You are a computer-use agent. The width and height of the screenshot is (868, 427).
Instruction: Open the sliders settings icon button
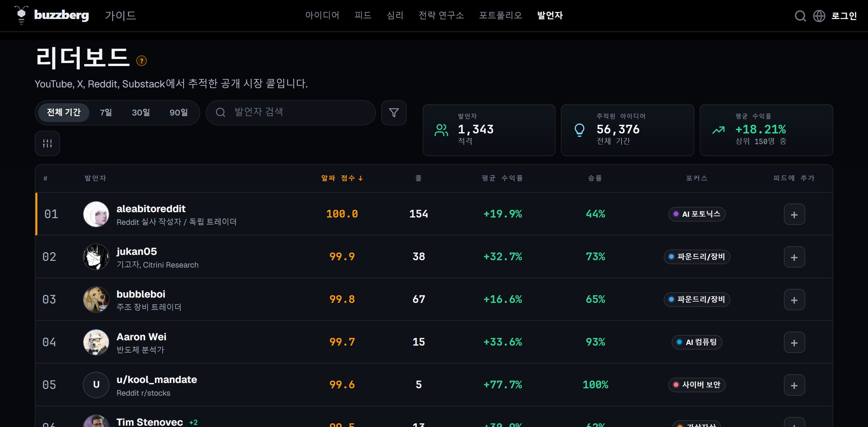coord(47,143)
